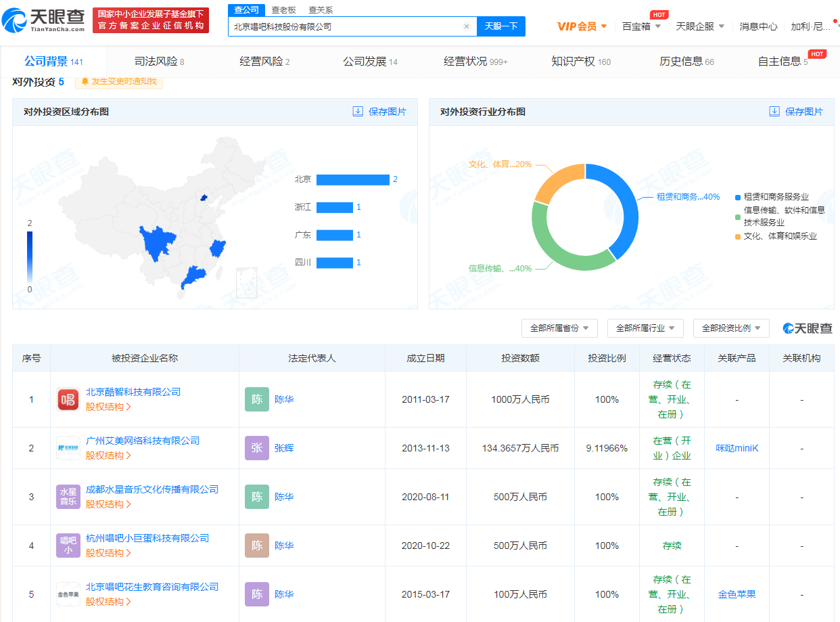Open legal representative 张辉 profile link

pos(284,448)
